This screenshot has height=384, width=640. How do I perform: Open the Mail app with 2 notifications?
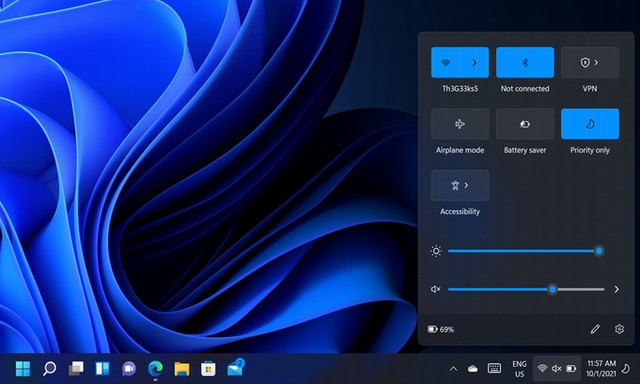[x=236, y=368]
